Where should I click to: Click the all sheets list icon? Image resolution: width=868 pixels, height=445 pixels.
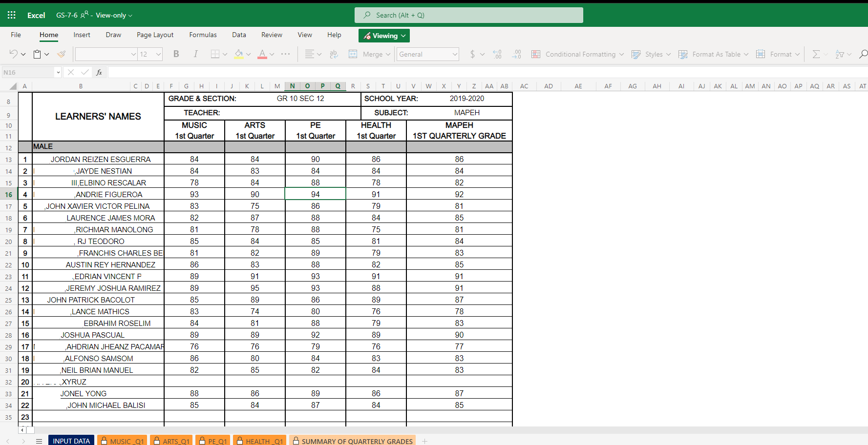click(x=39, y=441)
